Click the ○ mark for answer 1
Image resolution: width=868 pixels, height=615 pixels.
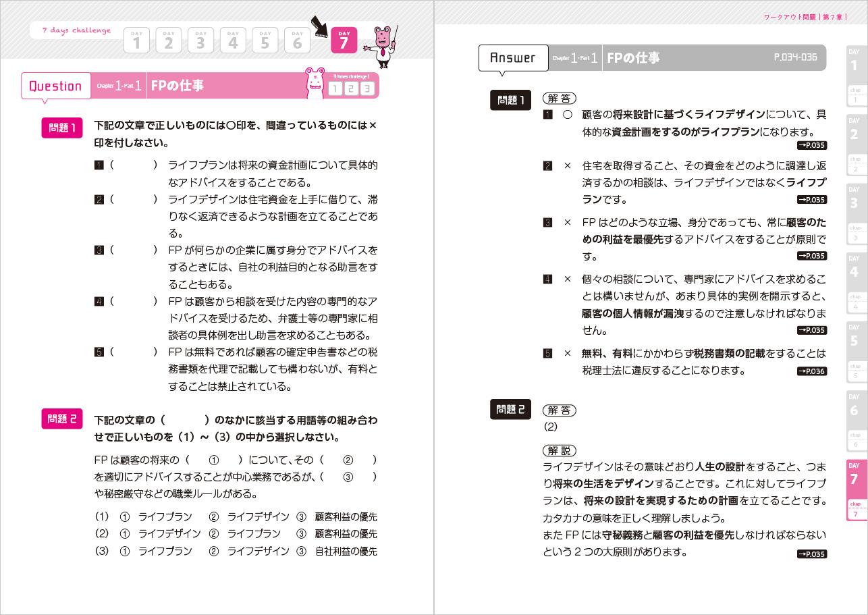568,115
